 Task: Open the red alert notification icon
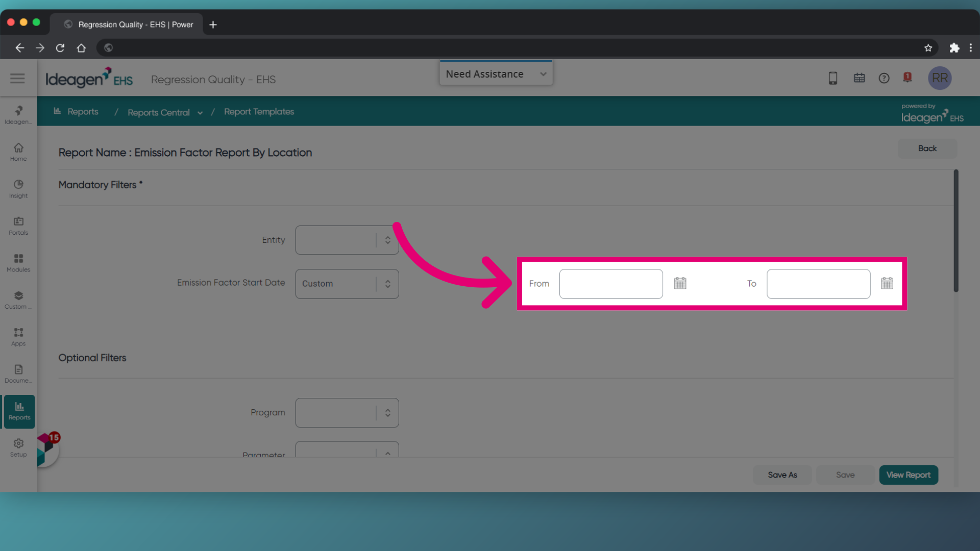click(908, 77)
